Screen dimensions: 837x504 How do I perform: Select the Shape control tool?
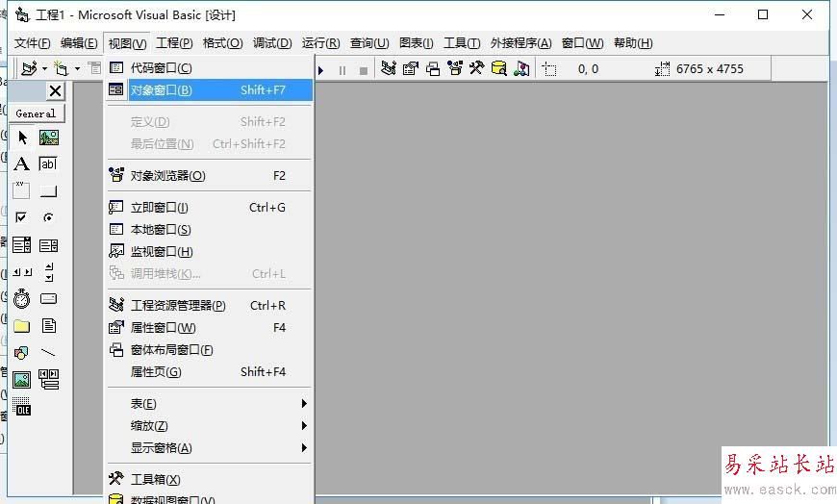point(22,352)
